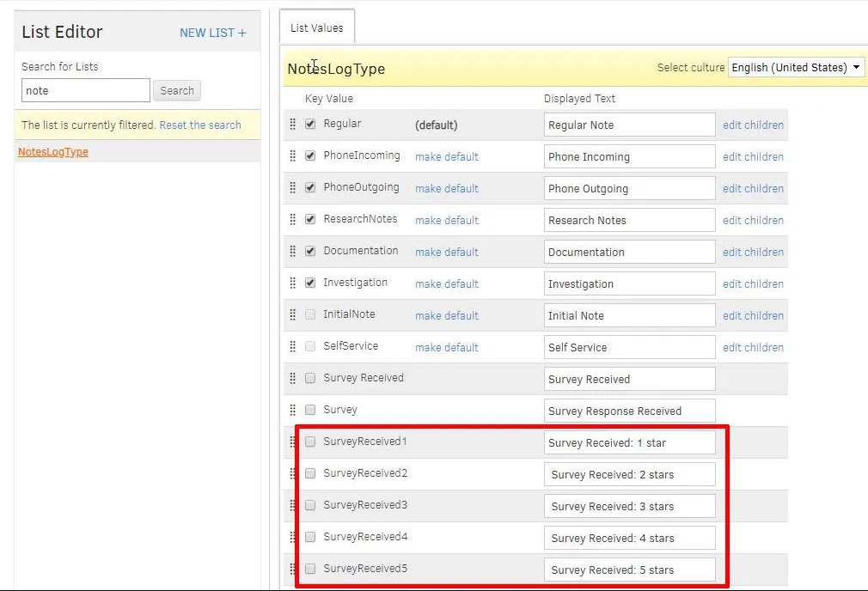The height and width of the screenshot is (591, 868).
Task: Click drag handle next to ResearchNotes
Action: (x=293, y=220)
